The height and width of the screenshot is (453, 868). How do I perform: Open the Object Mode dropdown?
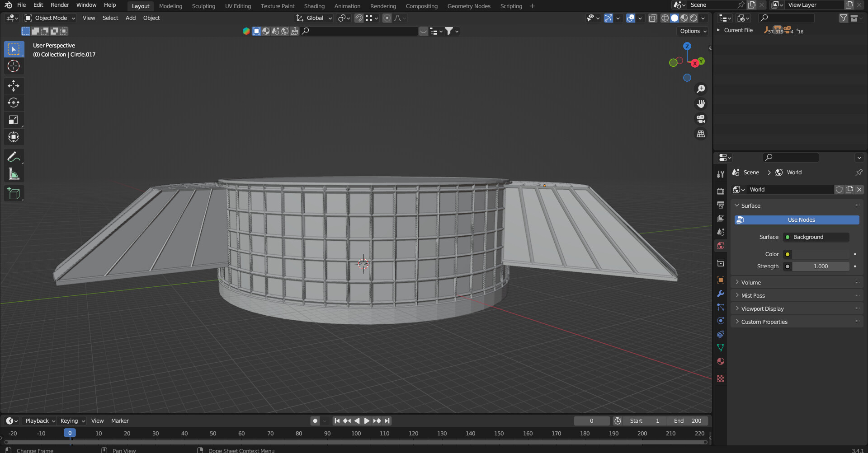point(50,18)
